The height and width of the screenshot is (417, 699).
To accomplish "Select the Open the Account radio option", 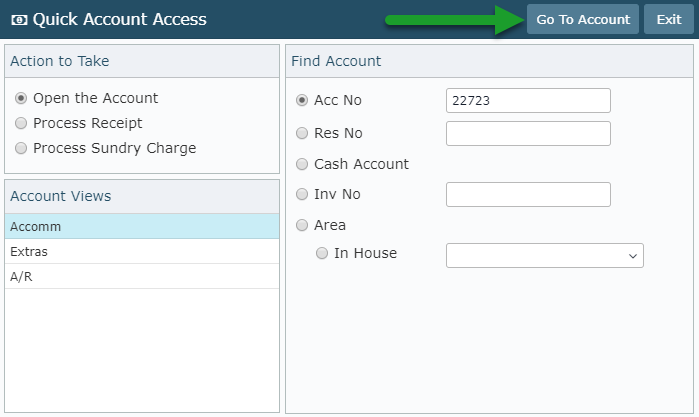I will tap(21, 98).
